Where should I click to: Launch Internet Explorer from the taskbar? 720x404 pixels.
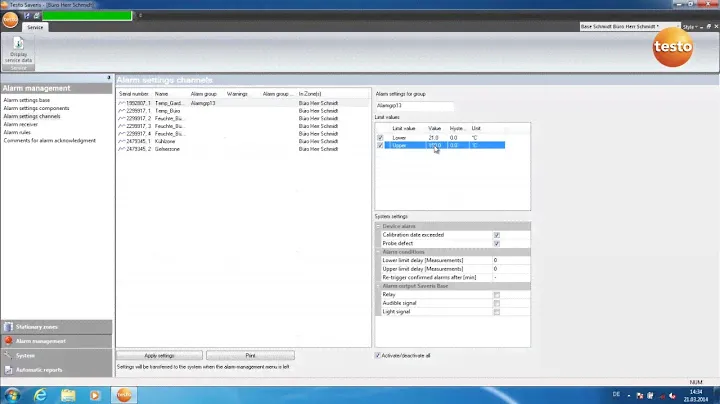point(41,394)
